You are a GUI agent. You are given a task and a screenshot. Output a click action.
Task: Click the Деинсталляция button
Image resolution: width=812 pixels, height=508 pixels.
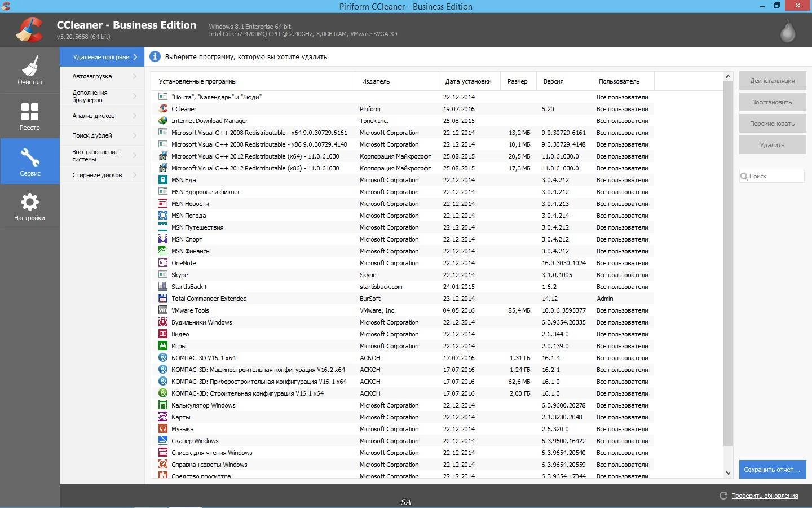pyautogui.click(x=773, y=81)
